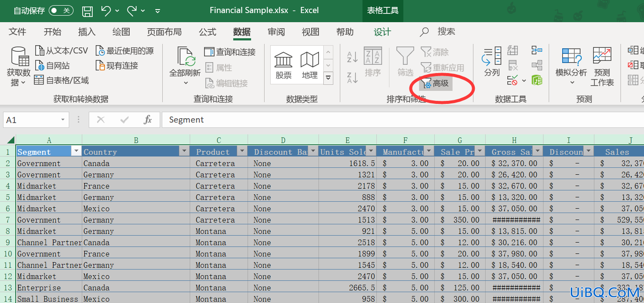Import data From Web (自网站)

(52, 66)
